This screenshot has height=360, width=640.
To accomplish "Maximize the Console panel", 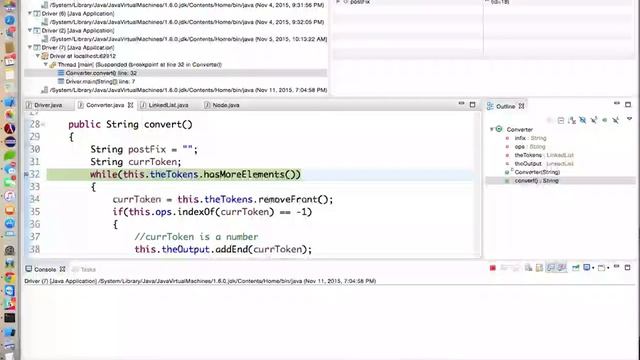I will (x=627, y=268).
